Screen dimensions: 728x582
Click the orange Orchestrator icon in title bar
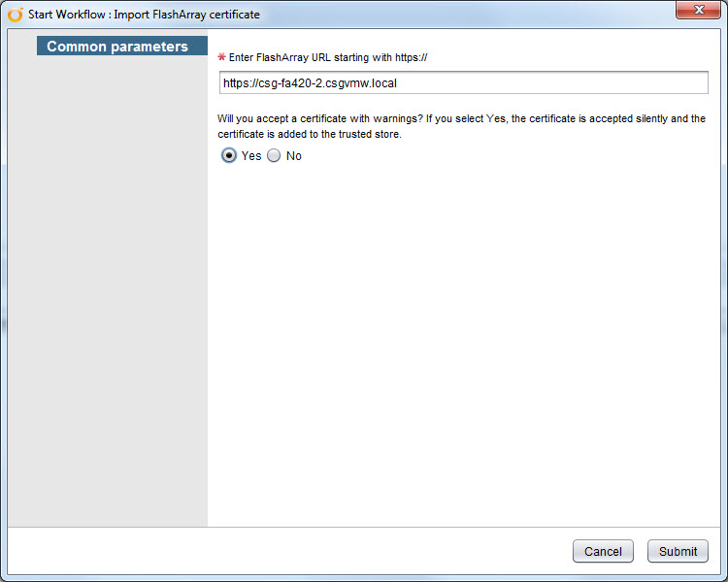point(16,15)
